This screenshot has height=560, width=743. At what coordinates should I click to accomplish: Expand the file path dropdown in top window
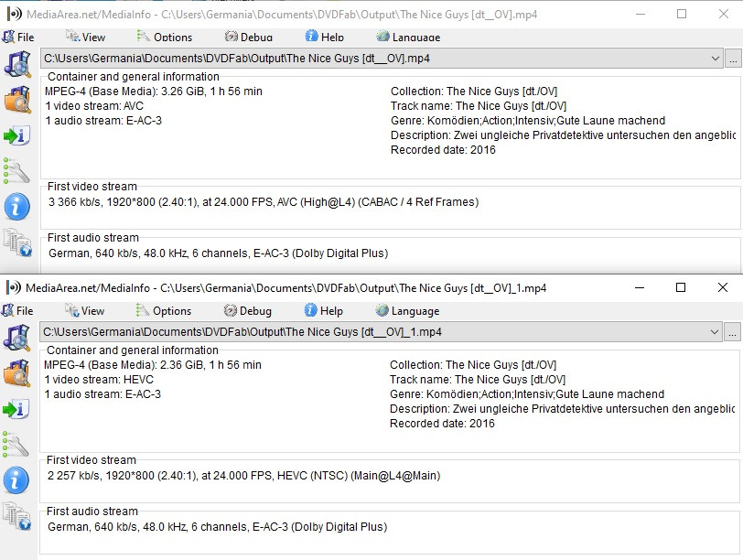point(715,59)
